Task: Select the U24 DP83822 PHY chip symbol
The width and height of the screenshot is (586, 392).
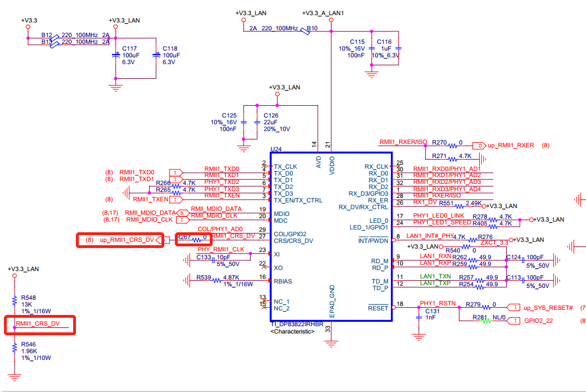Action: (x=331, y=236)
